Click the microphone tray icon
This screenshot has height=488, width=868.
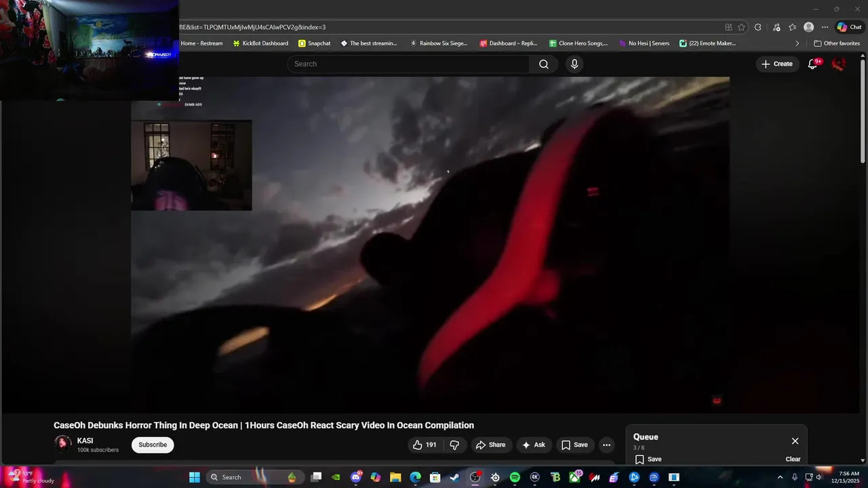[x=794, y=477]
